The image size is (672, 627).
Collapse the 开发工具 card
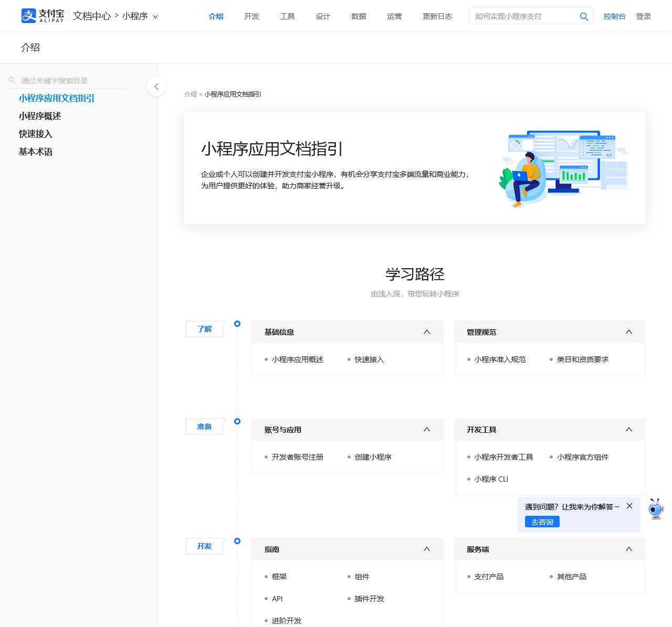628,429
